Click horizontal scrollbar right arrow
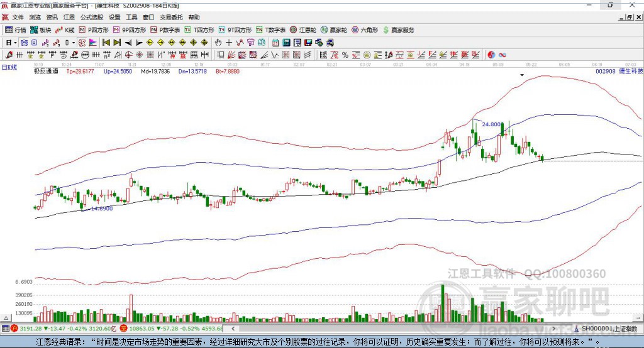Screen dimensions: 644x348 point(553,329)
